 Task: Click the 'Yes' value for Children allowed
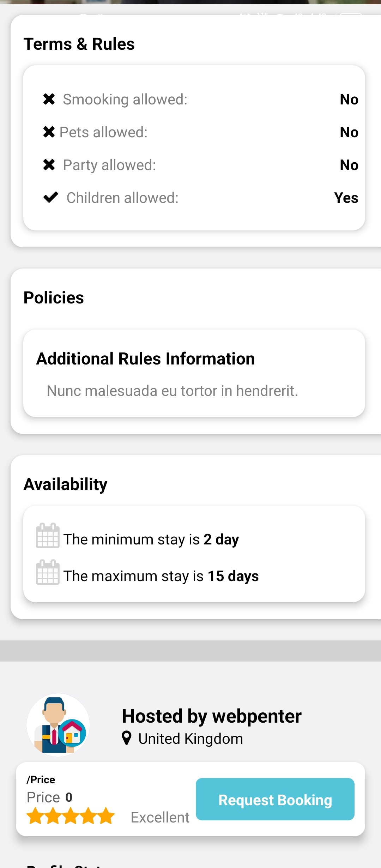coord(346,198)
